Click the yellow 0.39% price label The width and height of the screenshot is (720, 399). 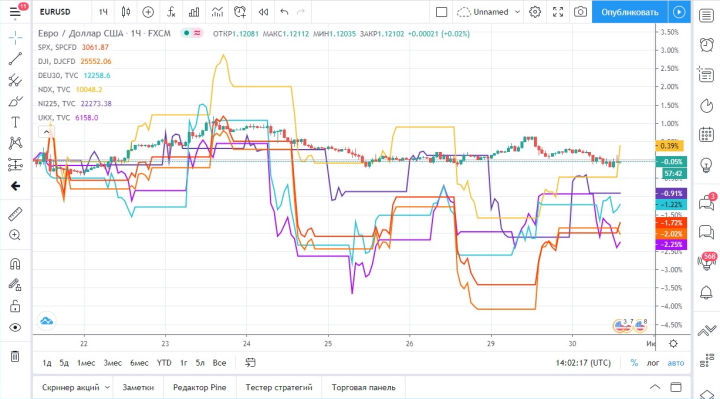click(670, 146)
